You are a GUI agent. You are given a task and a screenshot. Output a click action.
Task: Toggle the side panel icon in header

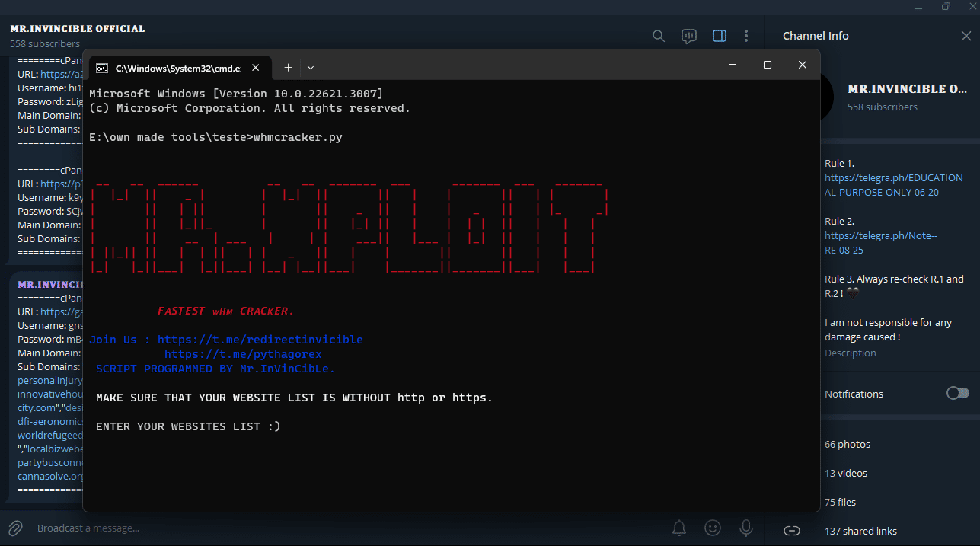click(x=719, y=36)
